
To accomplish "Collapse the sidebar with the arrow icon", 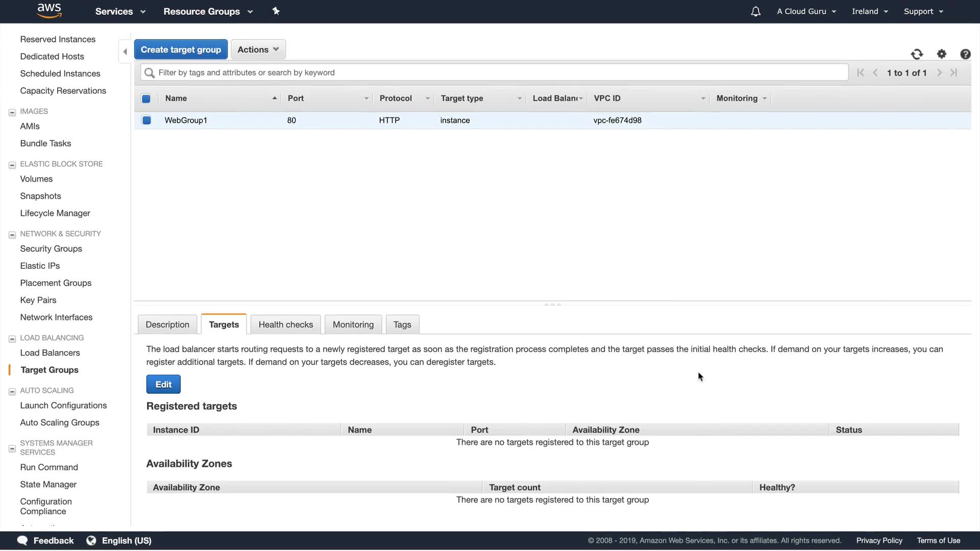I will tap(125, 52).
